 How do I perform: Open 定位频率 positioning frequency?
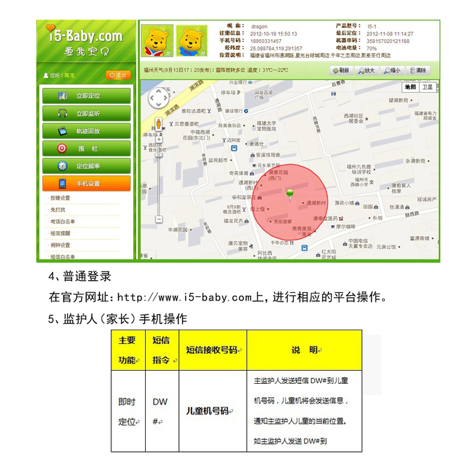click(x=87, y=166)
